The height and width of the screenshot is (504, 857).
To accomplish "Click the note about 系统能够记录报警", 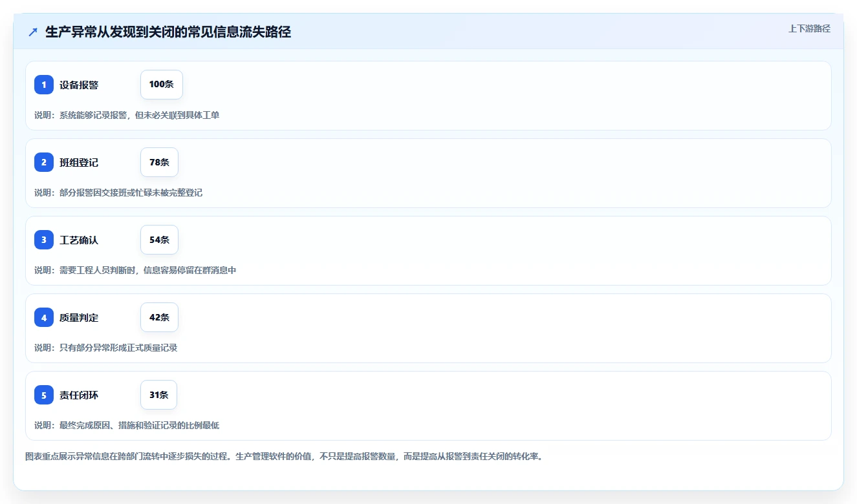I will [127, 115].
